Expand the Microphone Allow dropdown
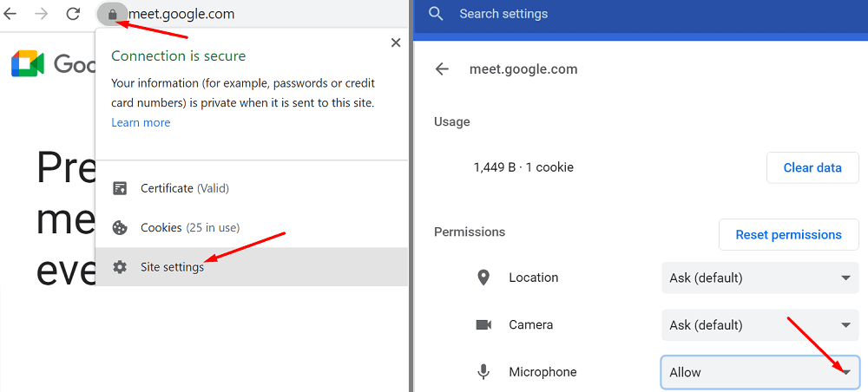This screenshot has height=392, width=868. (x=760, y=372)
